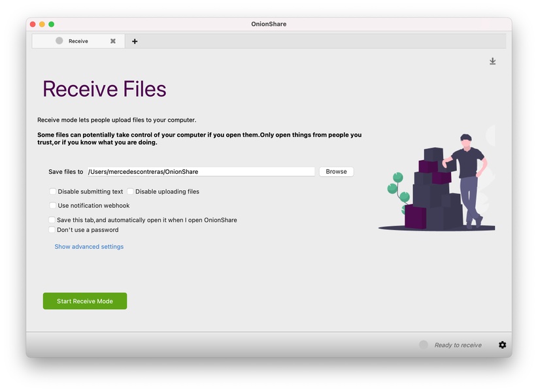The width and height of the screenshot is (538, 392).
Task: Click the Receive Files heading
Action: coord(105,89)
